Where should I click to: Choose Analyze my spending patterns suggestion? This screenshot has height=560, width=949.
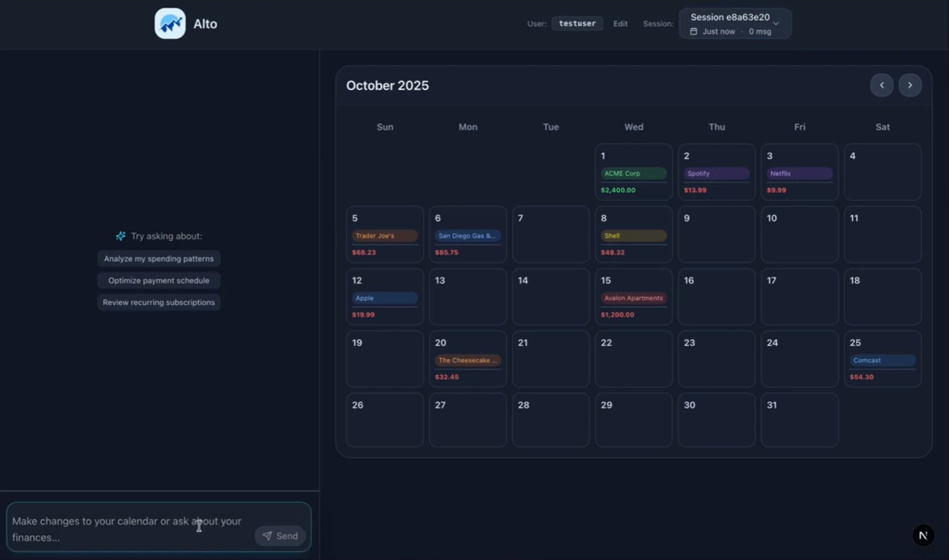[158, 259]
